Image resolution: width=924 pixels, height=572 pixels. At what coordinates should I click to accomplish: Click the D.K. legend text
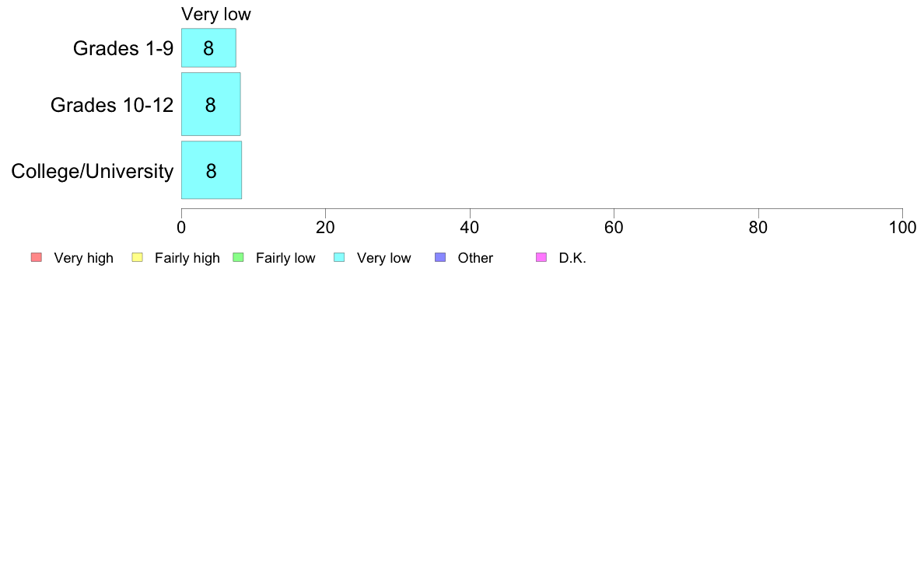pyautogui.click(x=572, y=258)
